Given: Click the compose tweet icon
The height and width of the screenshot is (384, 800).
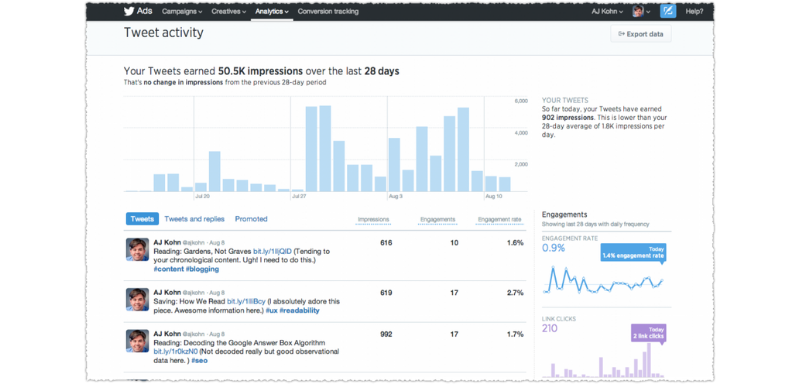Looking at the screenshot, I should click(x=668, y=11).
